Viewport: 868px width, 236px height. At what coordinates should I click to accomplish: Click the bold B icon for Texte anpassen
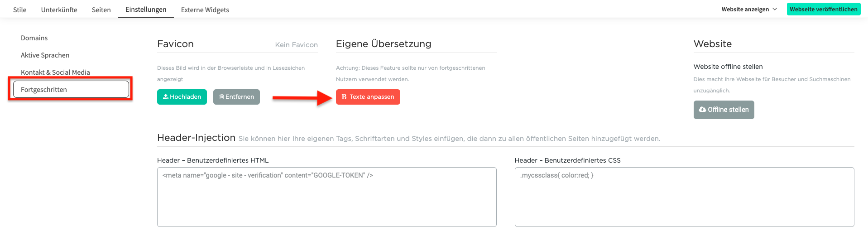tap(344, 97)
